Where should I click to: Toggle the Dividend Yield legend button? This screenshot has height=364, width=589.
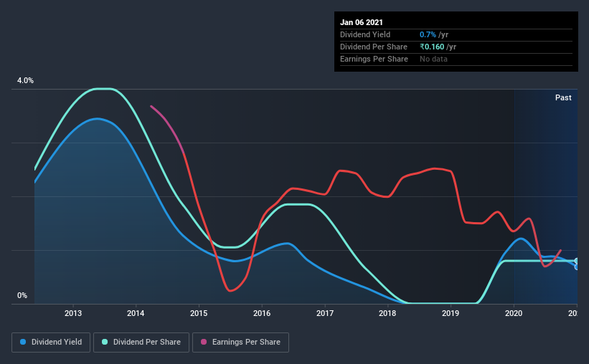tap(51, 343)
